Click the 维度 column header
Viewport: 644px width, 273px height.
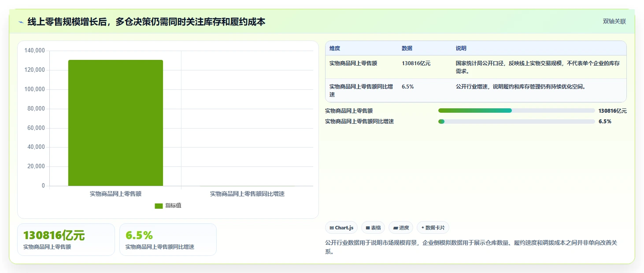point(335,48)
